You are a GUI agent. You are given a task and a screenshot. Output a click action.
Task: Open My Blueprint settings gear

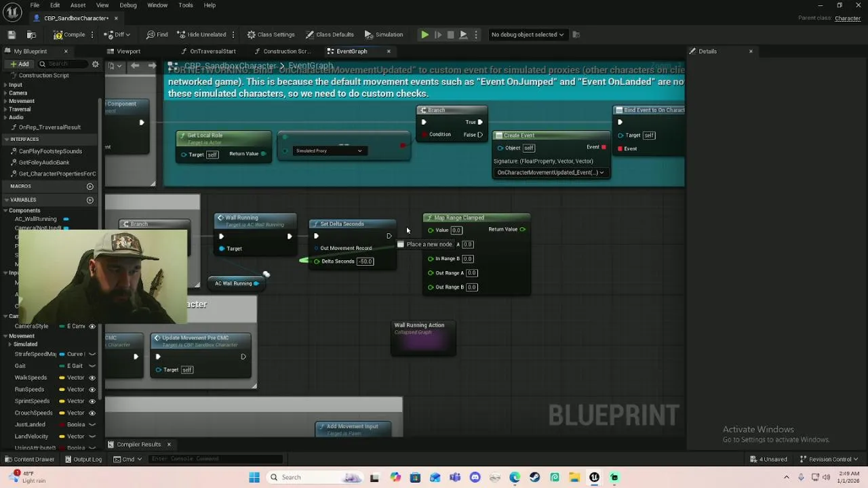click(x=96, y=64)
